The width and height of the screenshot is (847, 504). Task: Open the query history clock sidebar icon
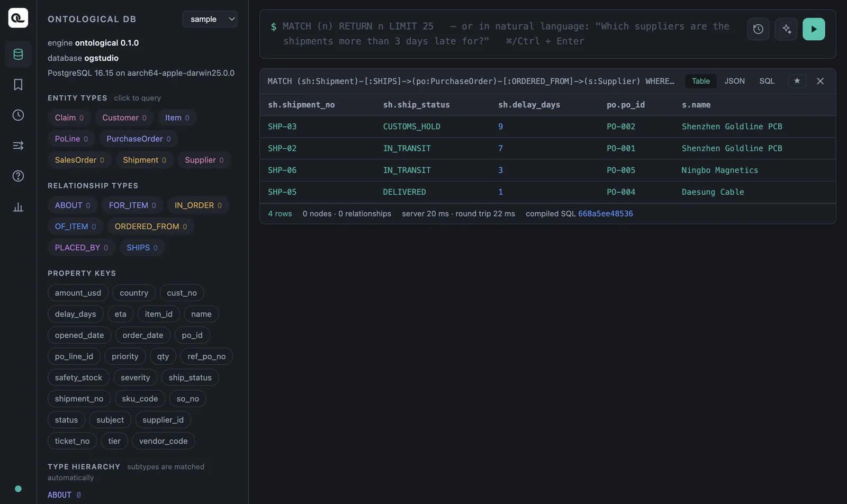18,115
